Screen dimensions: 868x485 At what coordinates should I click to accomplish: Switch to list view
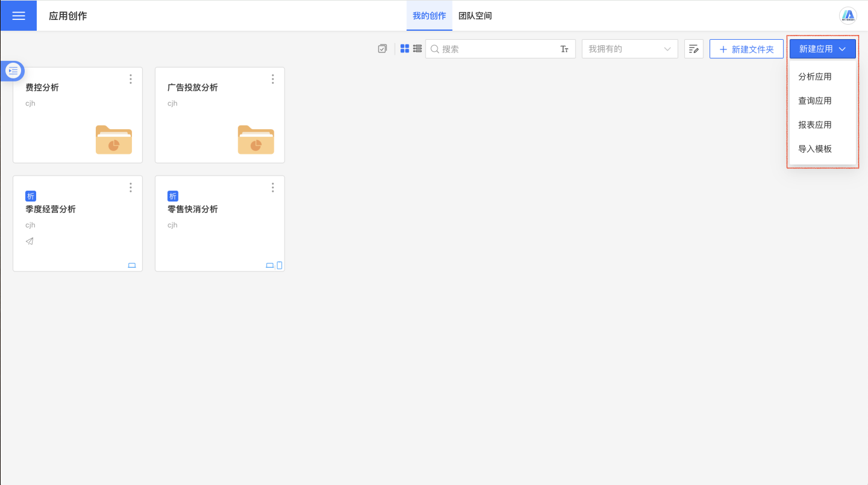click(417, 49)
